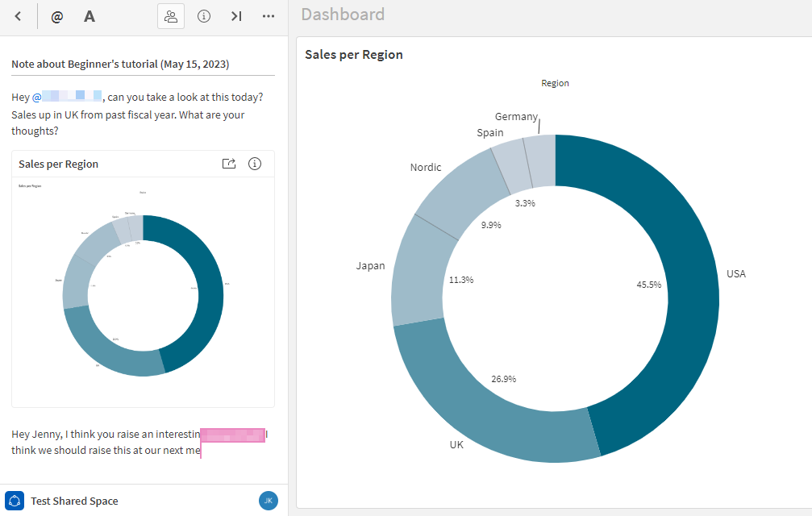This screenshot has height=516, width=812.
Task: Click the JK user avatar
Action: [269, 501]
